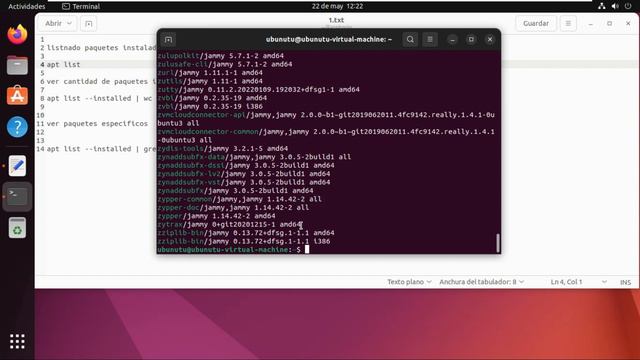
Task: Switch to the Text Editor dock icon
Action: pos(17,166)
